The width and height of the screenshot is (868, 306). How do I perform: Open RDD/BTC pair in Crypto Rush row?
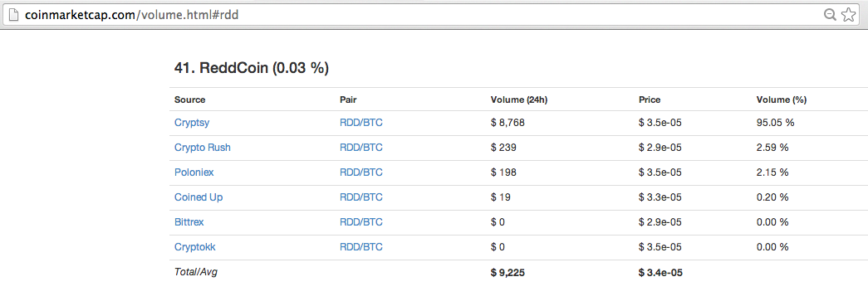click(x=361, y=148)
